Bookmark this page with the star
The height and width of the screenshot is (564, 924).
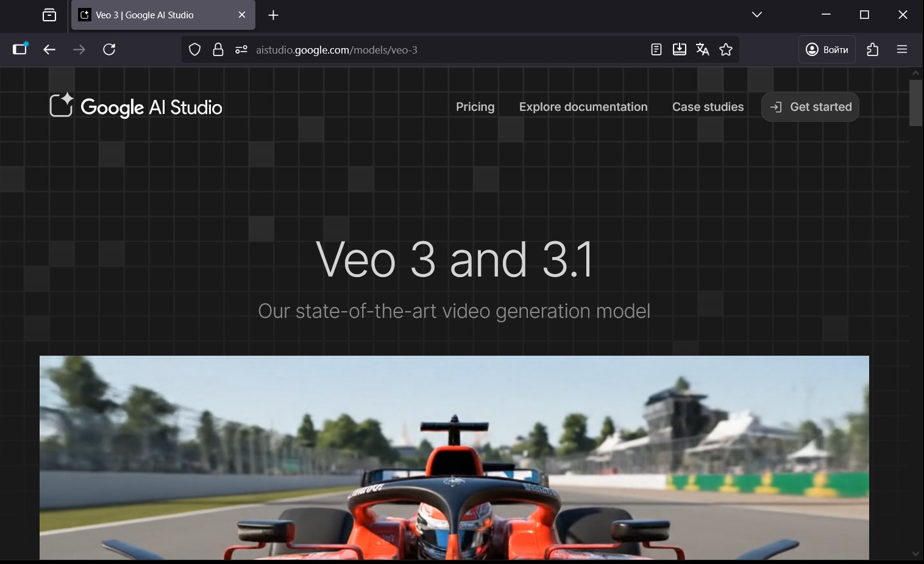pyautogui.click(x=725, y=50)
